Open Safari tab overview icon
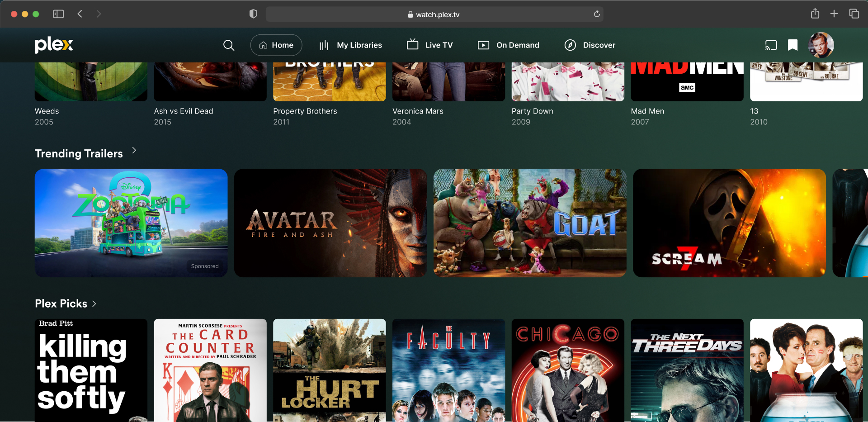 click(x=854, y=14)
